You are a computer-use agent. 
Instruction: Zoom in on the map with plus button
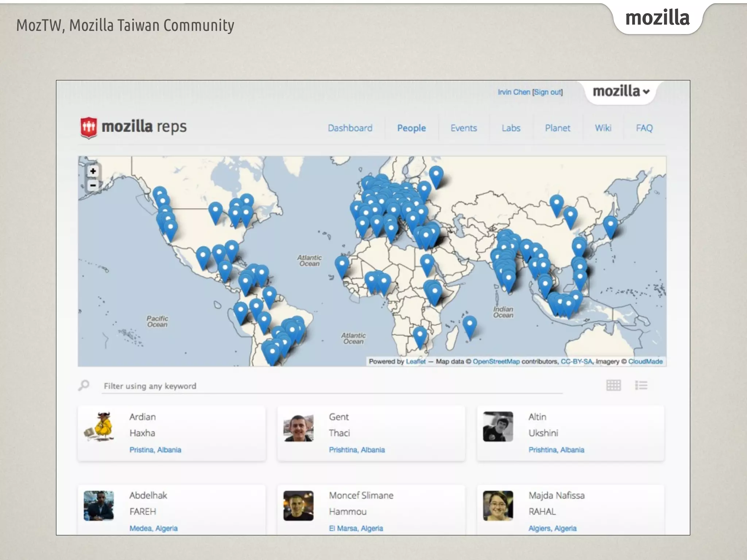coord(93,171)
